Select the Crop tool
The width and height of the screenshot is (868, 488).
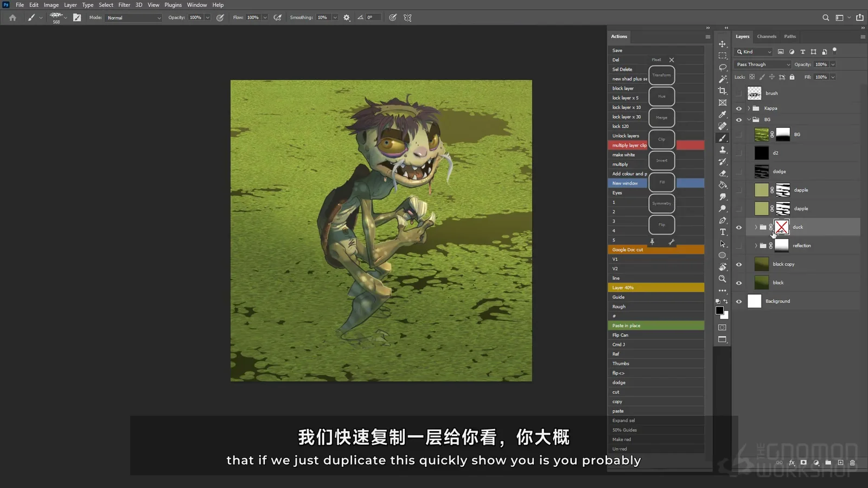[722, 91]
